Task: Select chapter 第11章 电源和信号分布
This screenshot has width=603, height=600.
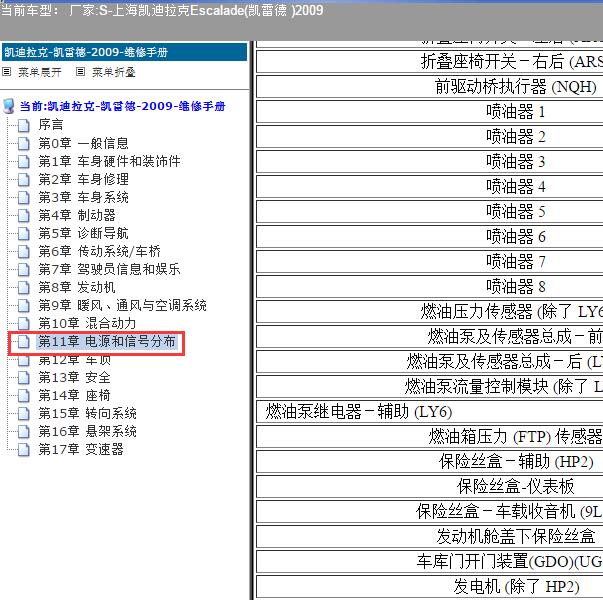Action: coord(107,342)
